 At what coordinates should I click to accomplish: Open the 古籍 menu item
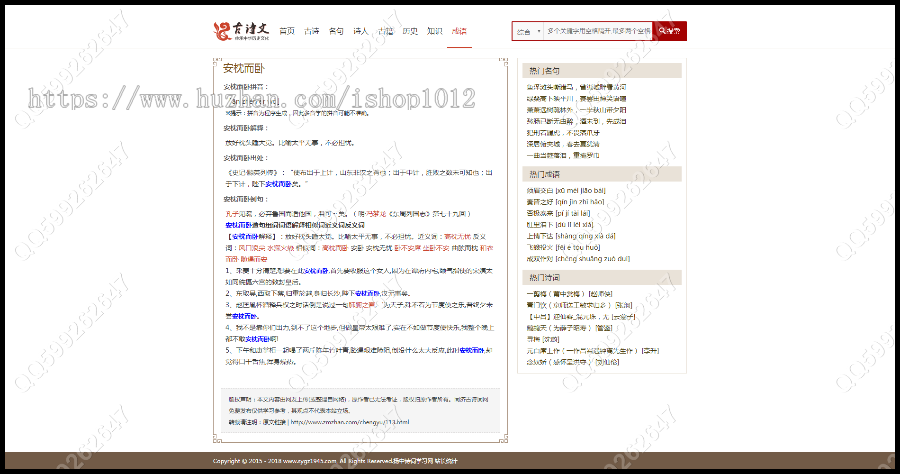click(385, 32)
